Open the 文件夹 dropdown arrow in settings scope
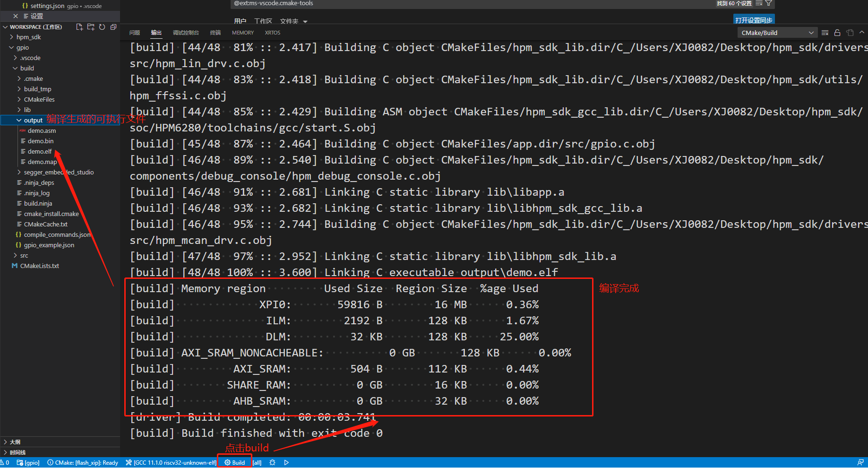 (x=305, y=22)
